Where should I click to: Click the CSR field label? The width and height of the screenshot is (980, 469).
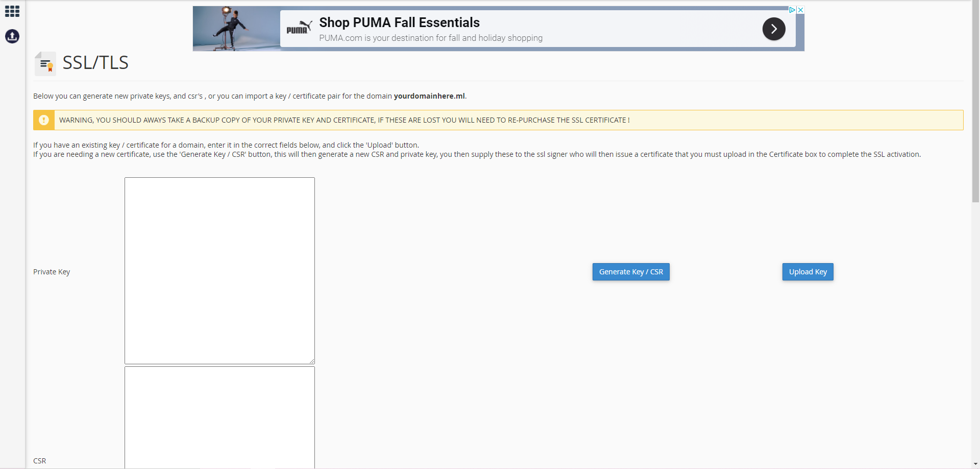coord(40,461)
